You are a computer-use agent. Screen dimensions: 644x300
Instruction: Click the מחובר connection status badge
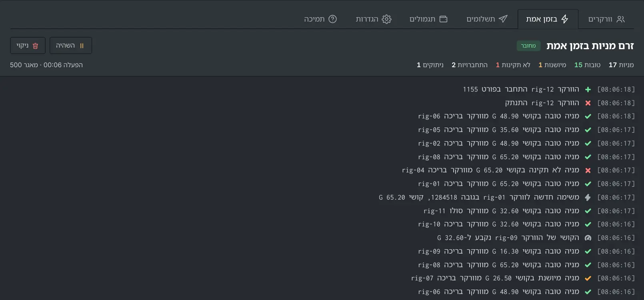(x=528, y=46)
